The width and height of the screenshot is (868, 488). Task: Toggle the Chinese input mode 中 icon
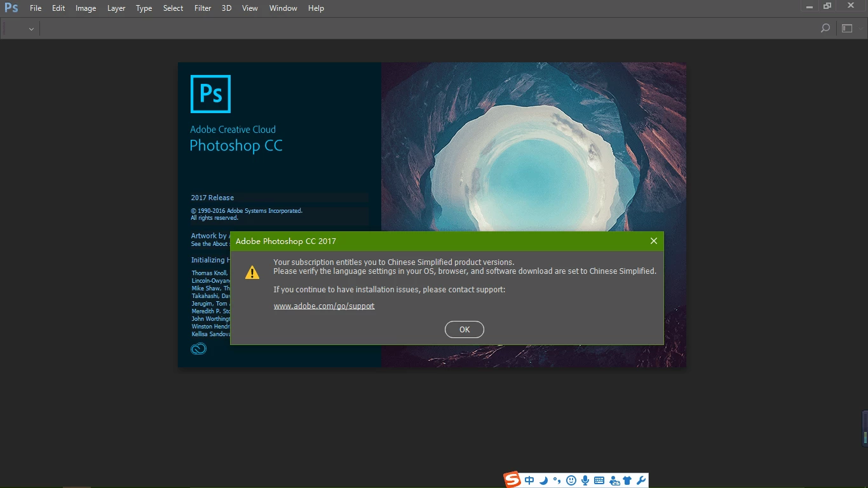point(529,480)
